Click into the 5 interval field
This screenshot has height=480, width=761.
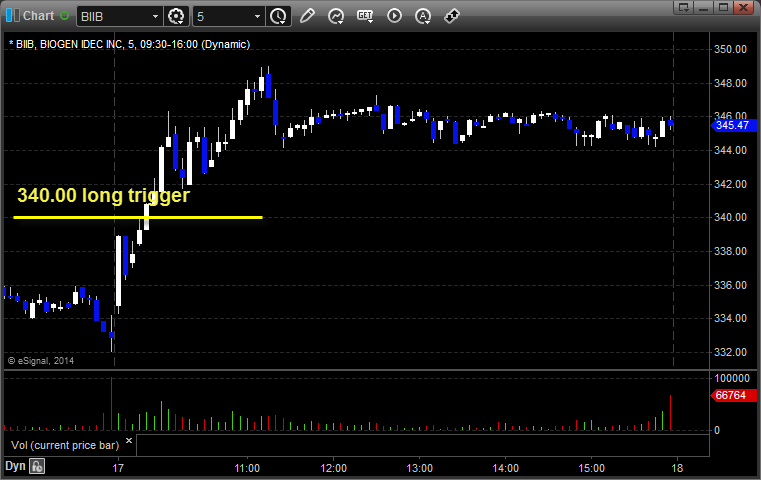pyautogui.click(x=223, y=17)
